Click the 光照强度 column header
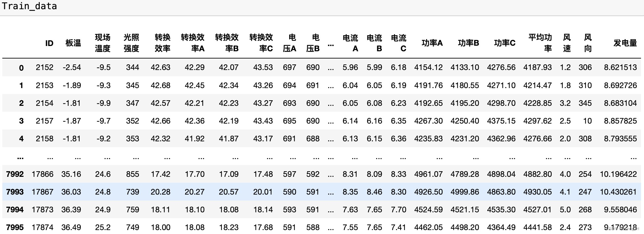The image size is (644, 234). coord(131,43)
